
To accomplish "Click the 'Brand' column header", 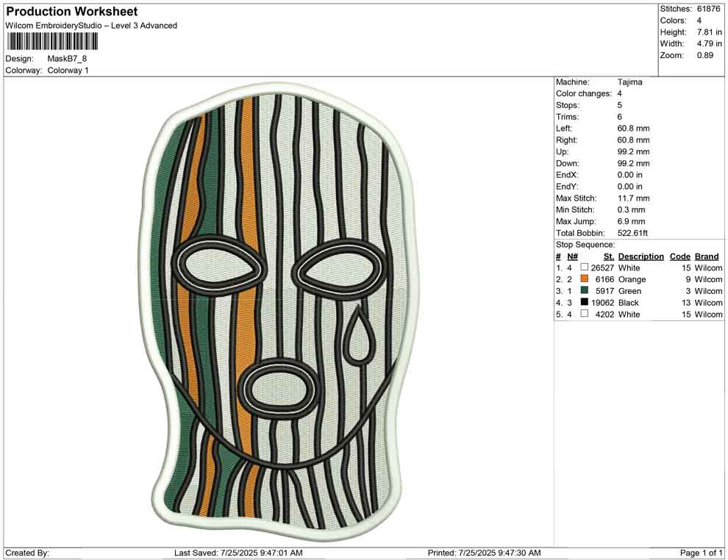I will 706,256.
